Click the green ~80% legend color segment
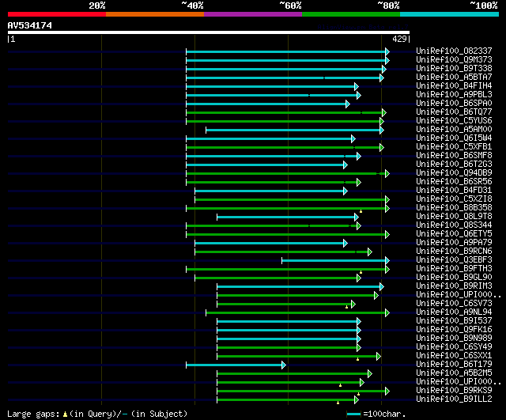Screen dimensions: 506x420 (351, 14)
